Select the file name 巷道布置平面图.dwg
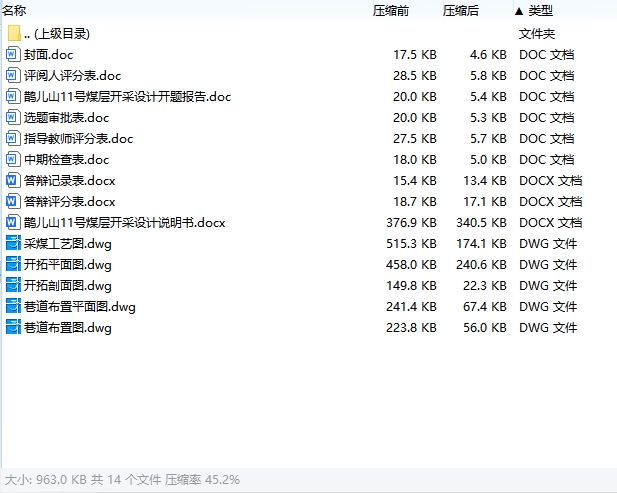 click(x=79, y=307)
